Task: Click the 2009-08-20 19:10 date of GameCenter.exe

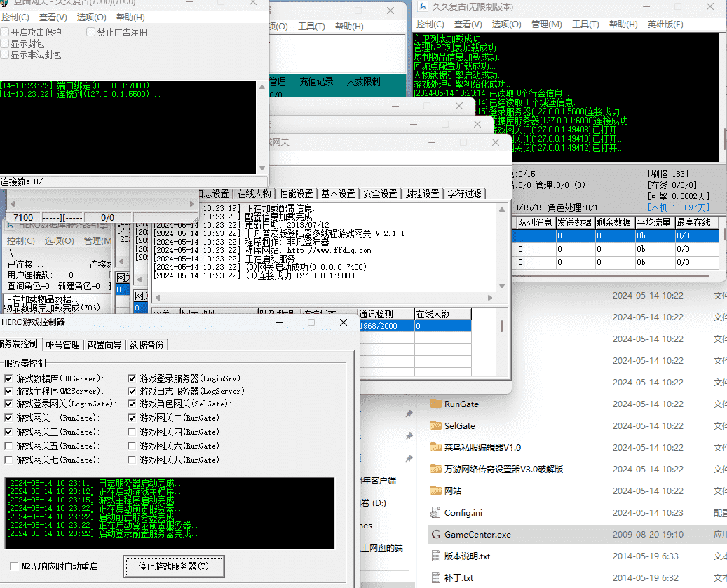Action: click(x=648, y=534)
